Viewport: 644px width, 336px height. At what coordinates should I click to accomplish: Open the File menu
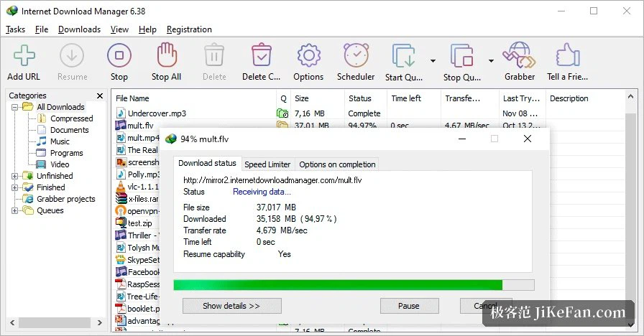pyautogui.click(x=42, y=29)
